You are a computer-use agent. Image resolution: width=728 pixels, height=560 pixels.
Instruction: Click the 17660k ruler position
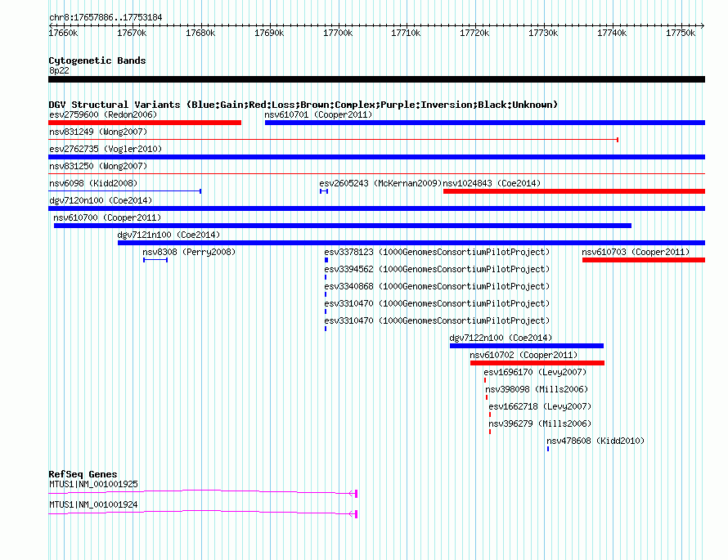(64, 33)
